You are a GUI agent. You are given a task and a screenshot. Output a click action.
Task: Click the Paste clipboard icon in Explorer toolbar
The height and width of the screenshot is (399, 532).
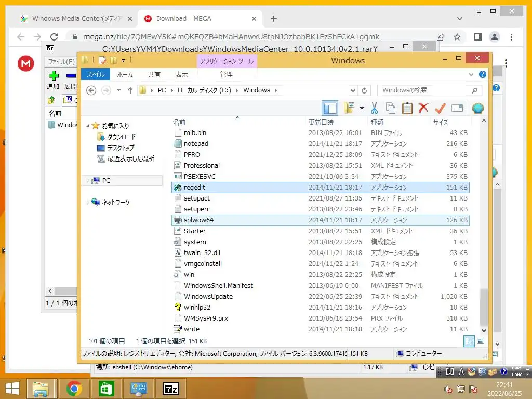pyautogui.click(x=407, y=108)
